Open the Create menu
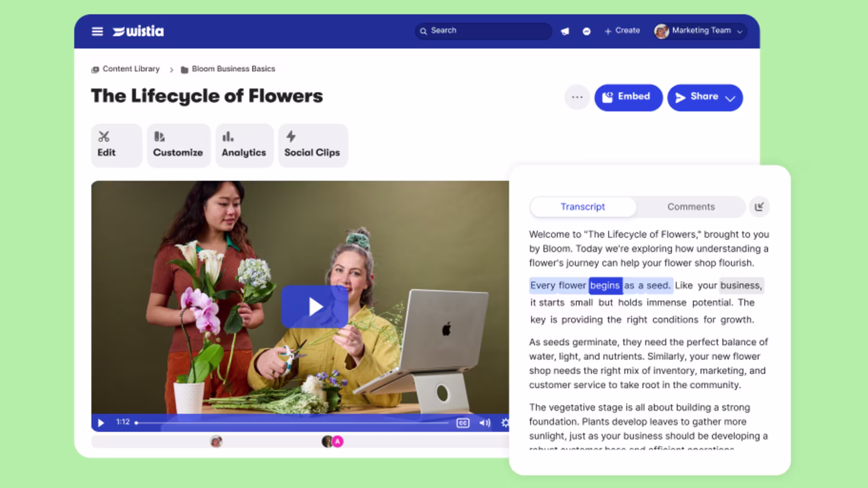The width and height of the screenshot is (868, 488). tap(622, 31)
